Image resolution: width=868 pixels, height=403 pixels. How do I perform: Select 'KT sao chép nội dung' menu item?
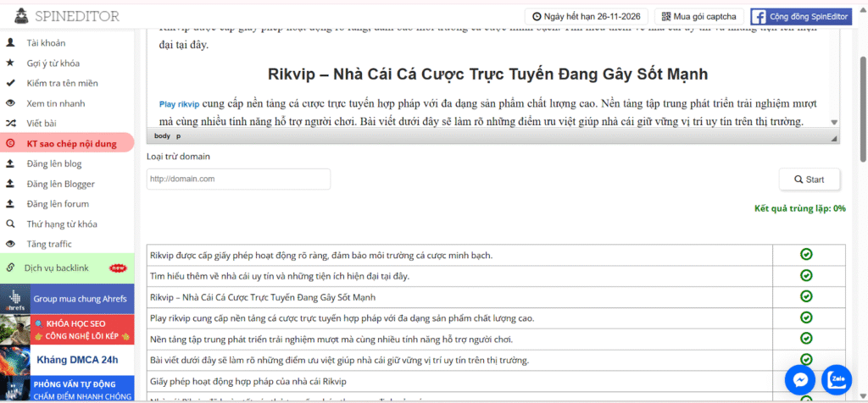point(72,143)
